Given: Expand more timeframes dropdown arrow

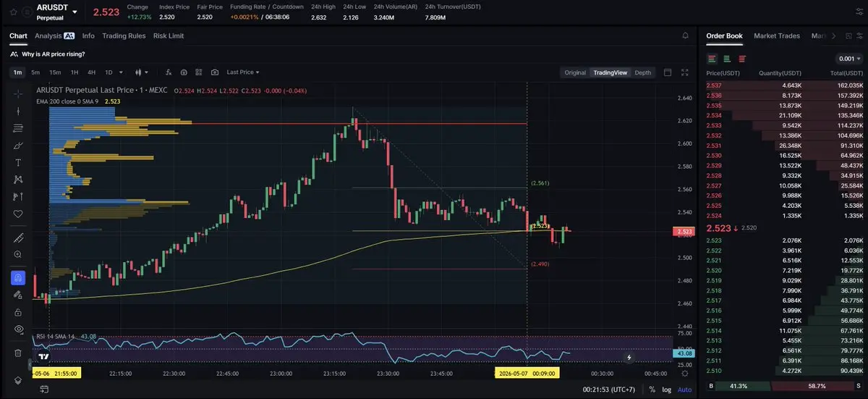Looking at the screenshot, I should click(121, 72).
